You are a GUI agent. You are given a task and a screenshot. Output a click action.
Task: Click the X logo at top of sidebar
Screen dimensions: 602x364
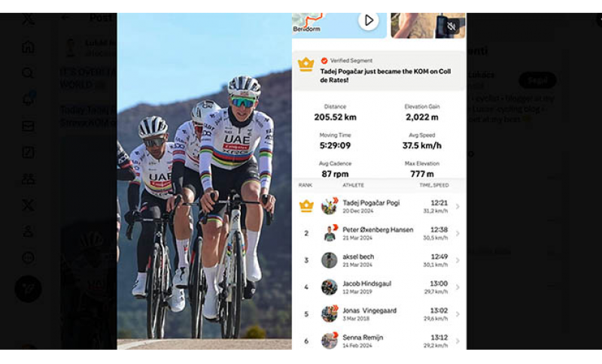tap(28, 20)
